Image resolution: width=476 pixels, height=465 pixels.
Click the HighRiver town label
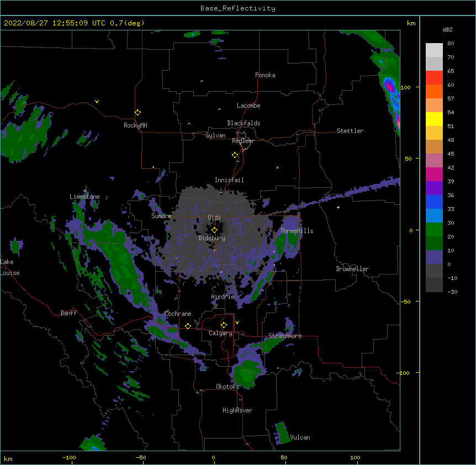[237, 410]
